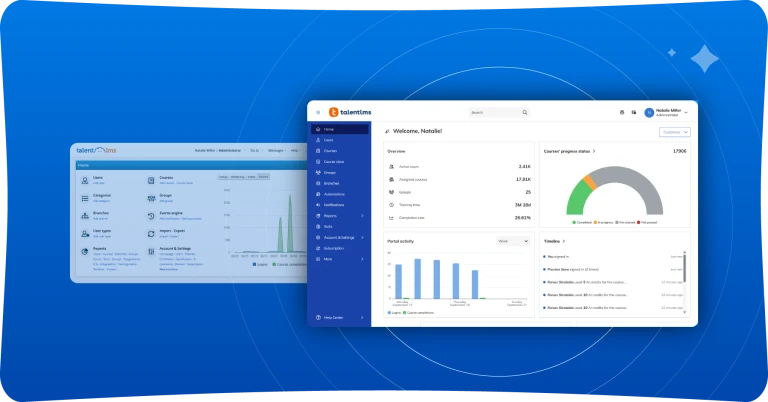Click the Branches hierarchy icon in legacy panel
The image size is (768, 402).
[x=84, y=214]
